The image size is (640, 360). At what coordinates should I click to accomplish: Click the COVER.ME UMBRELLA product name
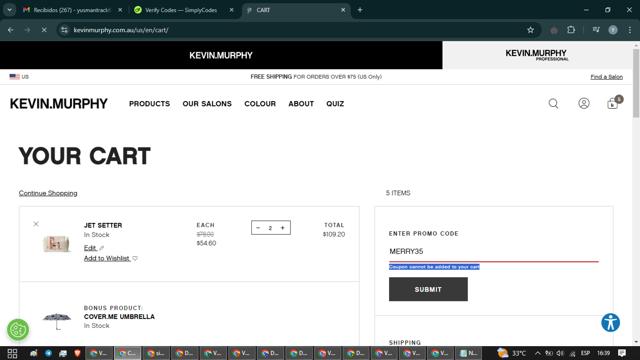point(119,317)
